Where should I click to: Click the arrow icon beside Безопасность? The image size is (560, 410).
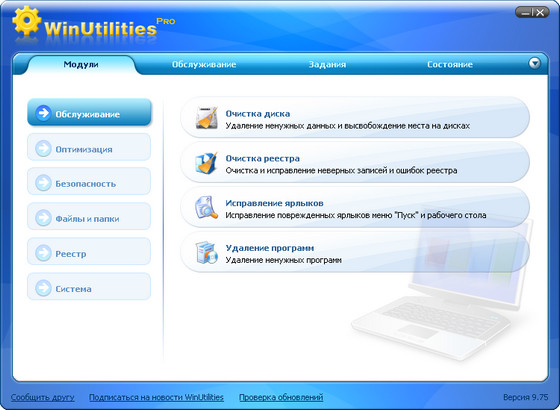pos(43,183)
